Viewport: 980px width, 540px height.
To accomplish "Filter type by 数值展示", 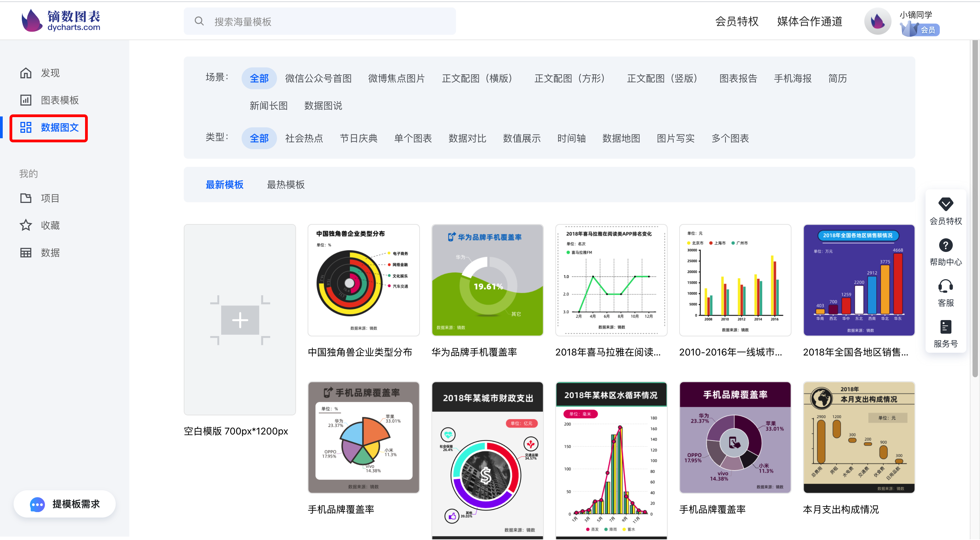I will [x=522, y=139].
